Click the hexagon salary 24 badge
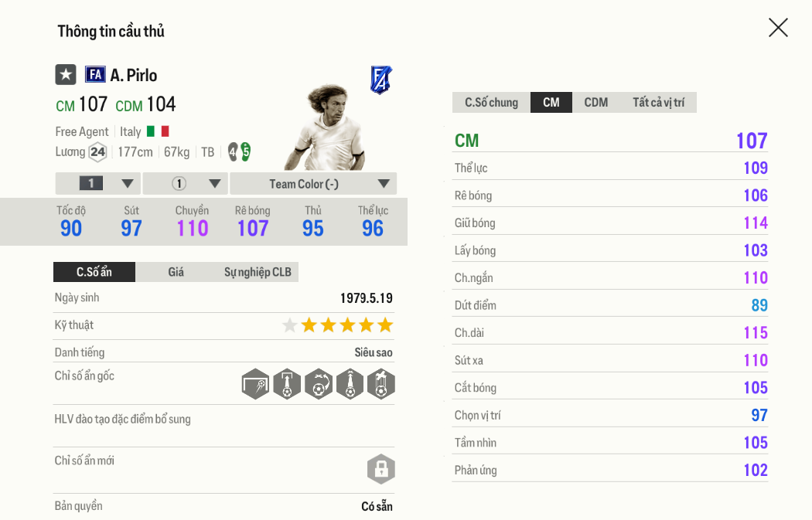This screenshot has height=520, width=812. click(x=97, y=152)
